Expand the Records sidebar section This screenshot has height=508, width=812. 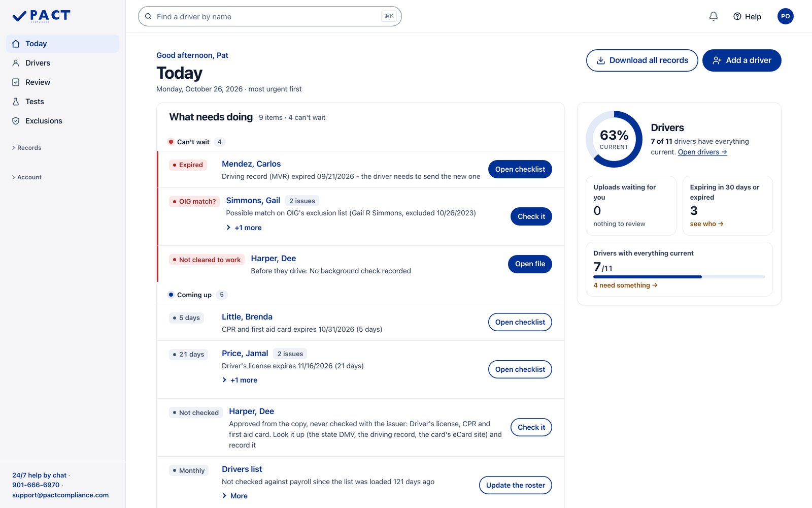(26, 148)
